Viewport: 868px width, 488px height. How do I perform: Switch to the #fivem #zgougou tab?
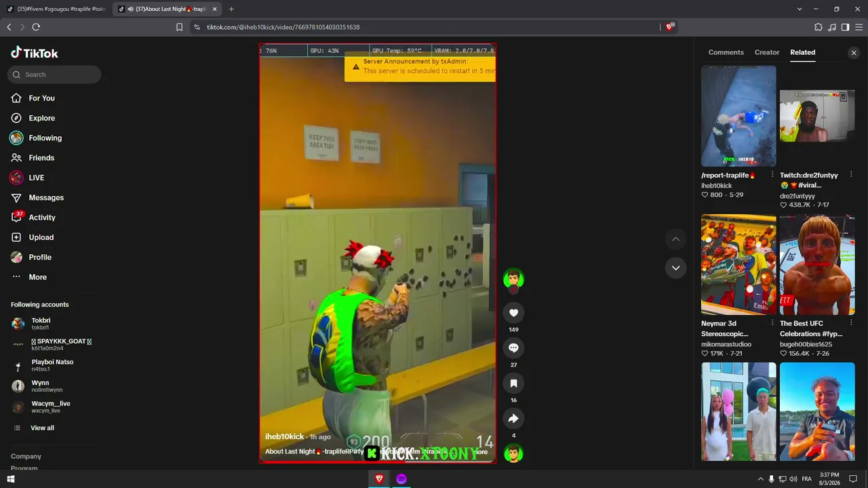click(x=57, y=9)
